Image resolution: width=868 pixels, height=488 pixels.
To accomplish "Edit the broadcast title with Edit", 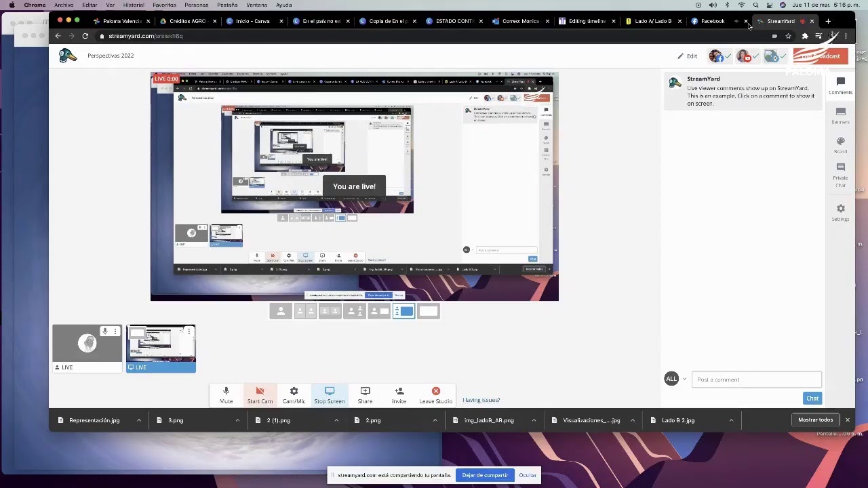I will pos(687,56).
